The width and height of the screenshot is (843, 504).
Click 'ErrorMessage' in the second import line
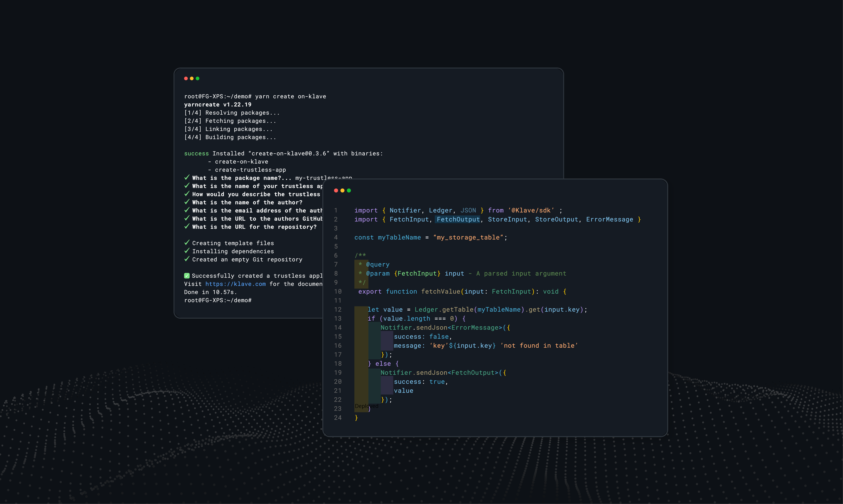pos(609,219)
